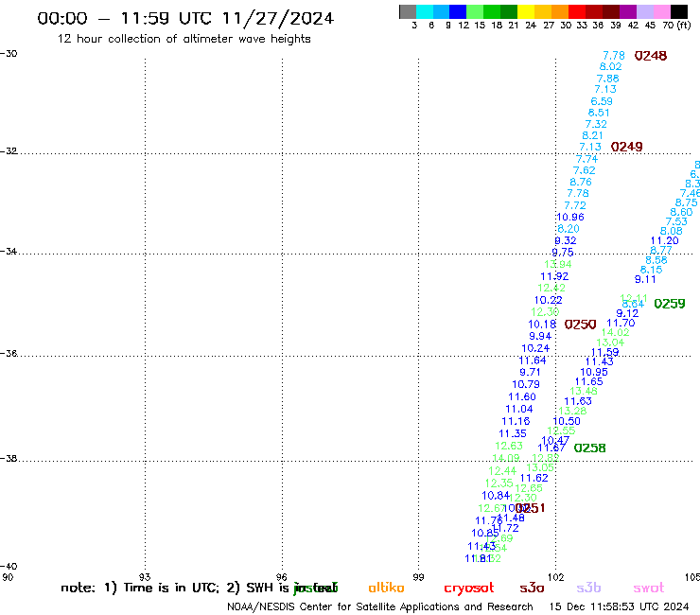Click the black swatch at legend end
The image size is (700, 615).
(678, 11)
